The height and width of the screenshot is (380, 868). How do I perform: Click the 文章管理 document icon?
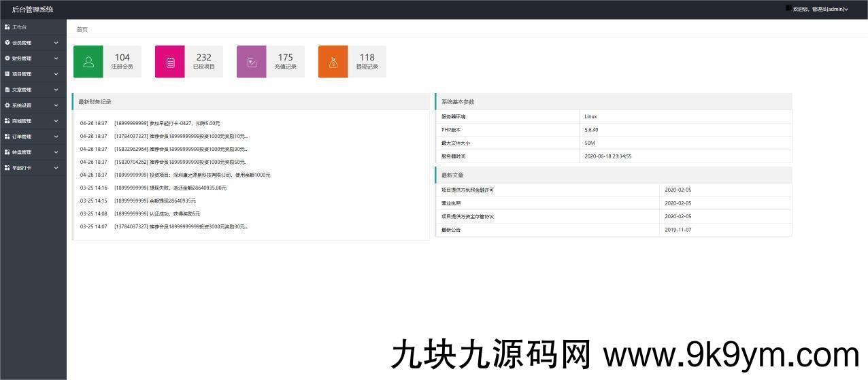7,90
